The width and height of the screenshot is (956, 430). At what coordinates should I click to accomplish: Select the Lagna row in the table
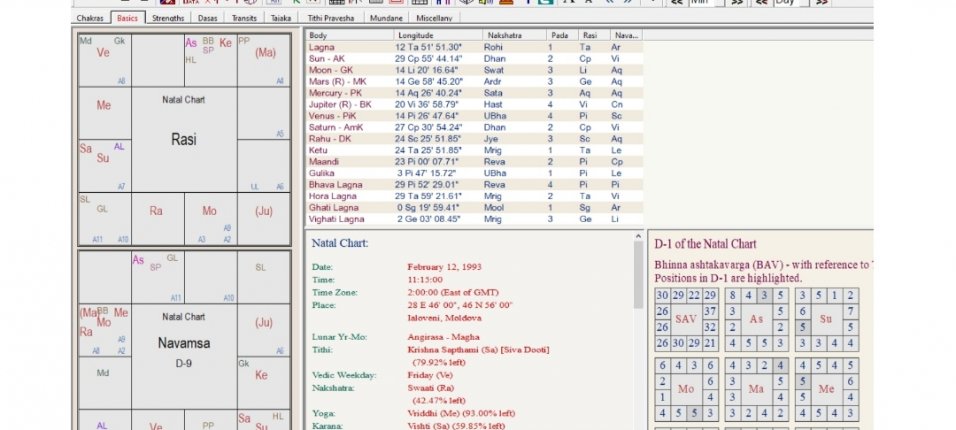(474, 47)
